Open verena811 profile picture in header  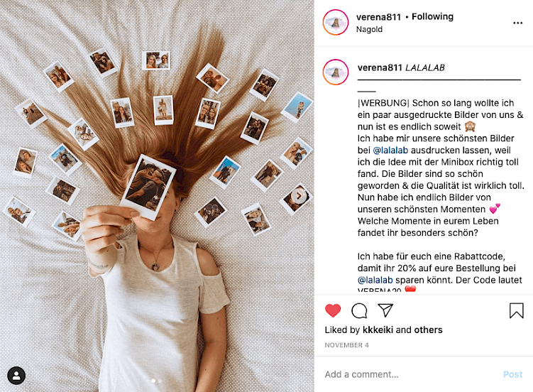[x=336, y=23]
